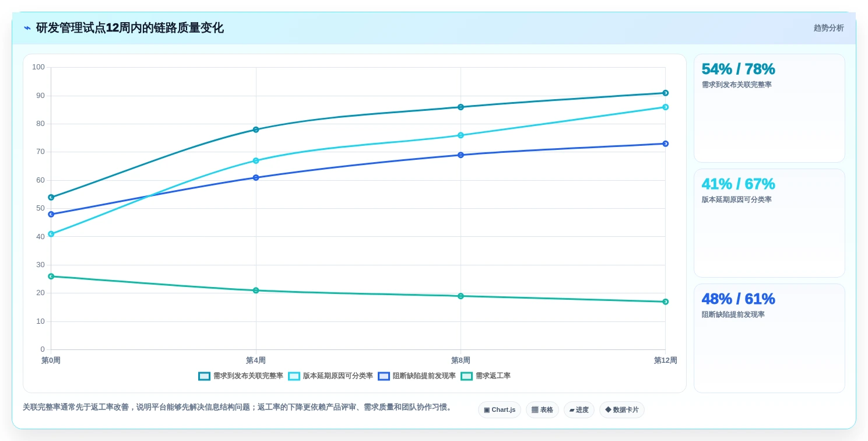Click the 第12周 x-axis label
The height and width of the screenshot is (441, 868).
(665, 360)
